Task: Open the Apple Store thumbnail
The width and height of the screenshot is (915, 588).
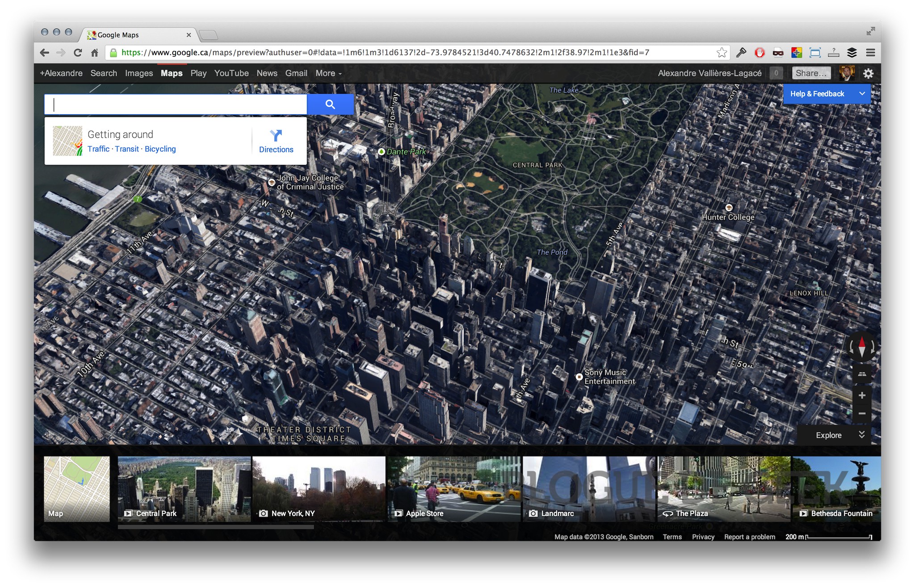Action: coord(454,489)
